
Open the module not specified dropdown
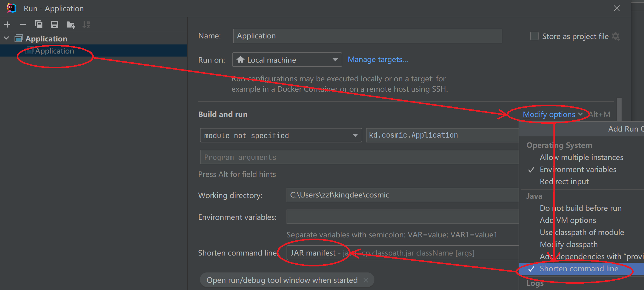click(x=281, y=135)
